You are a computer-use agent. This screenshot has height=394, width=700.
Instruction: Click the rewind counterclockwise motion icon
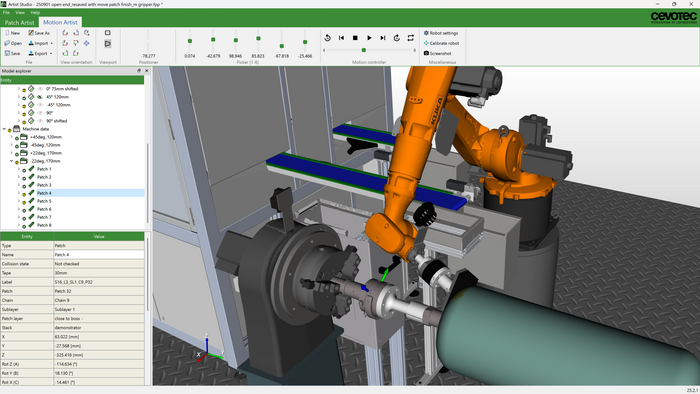pos(327,38)
